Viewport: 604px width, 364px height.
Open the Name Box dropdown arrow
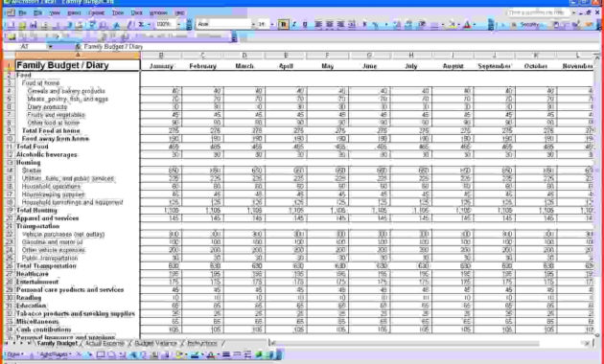click(50, 47)
